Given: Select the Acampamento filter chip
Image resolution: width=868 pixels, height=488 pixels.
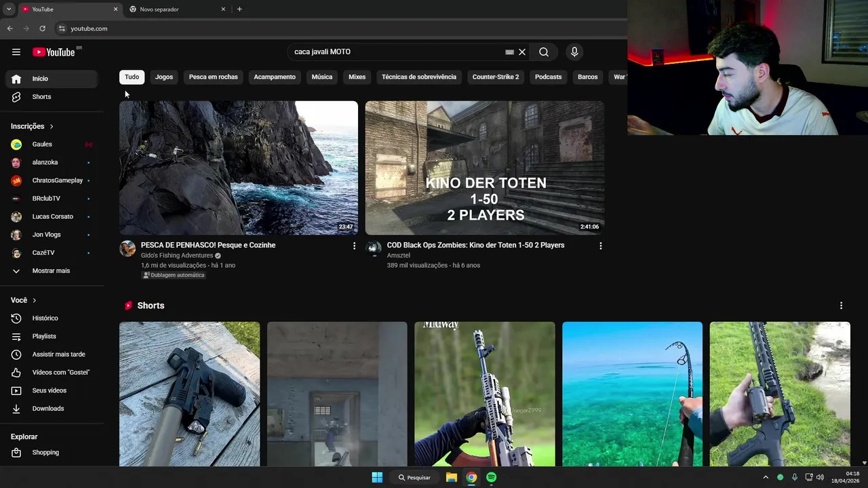Looking at the screenshot, I should [275, 77].
